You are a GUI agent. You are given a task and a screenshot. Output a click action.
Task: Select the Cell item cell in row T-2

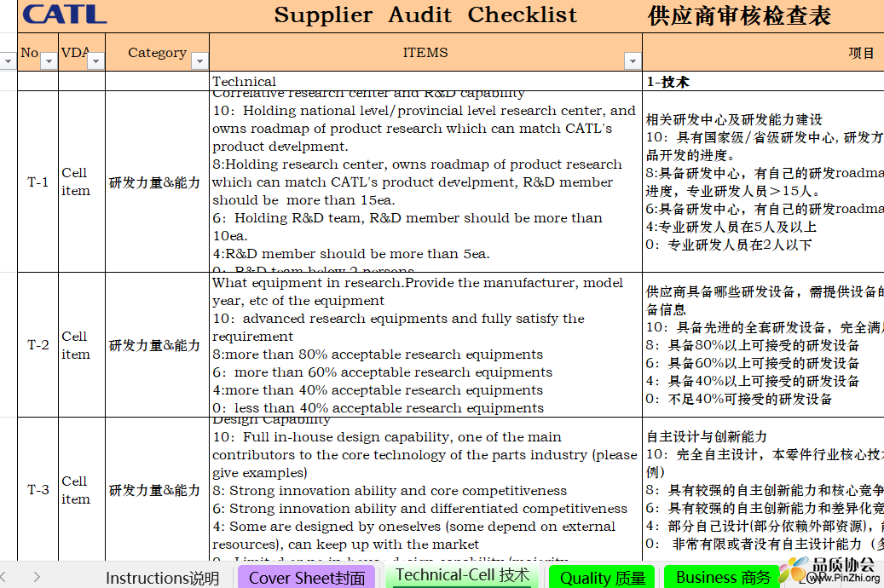(x=82, y=344)
